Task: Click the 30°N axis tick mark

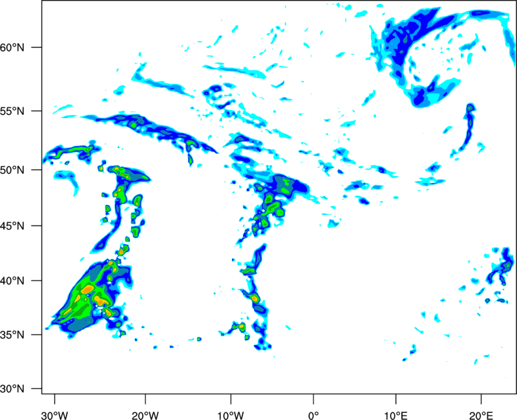Action: [37, 389]
